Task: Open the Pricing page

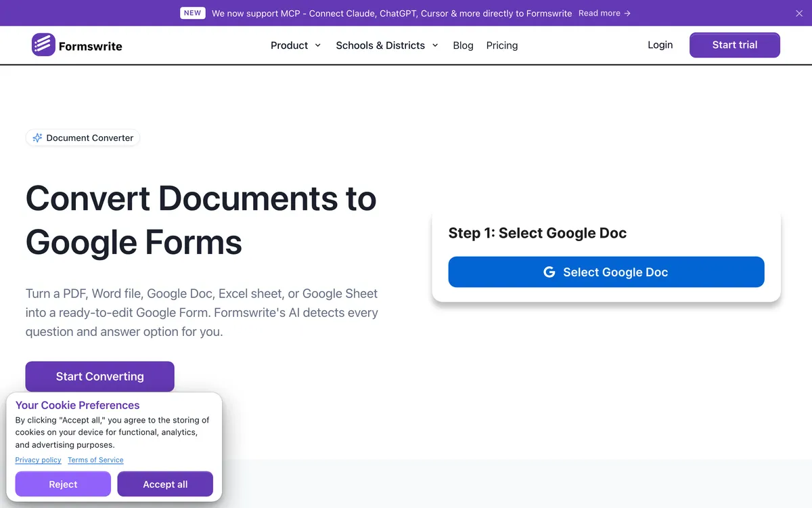Action: coord(502,45)
